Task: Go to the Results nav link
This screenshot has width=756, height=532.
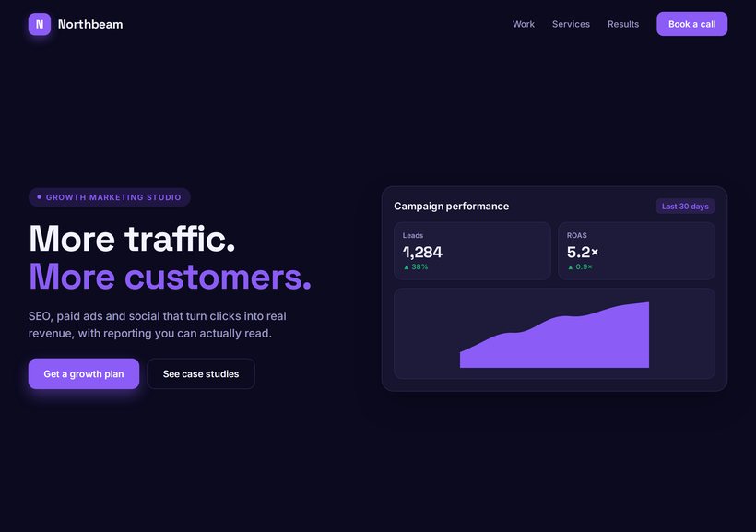Action: tap(623, 24)
